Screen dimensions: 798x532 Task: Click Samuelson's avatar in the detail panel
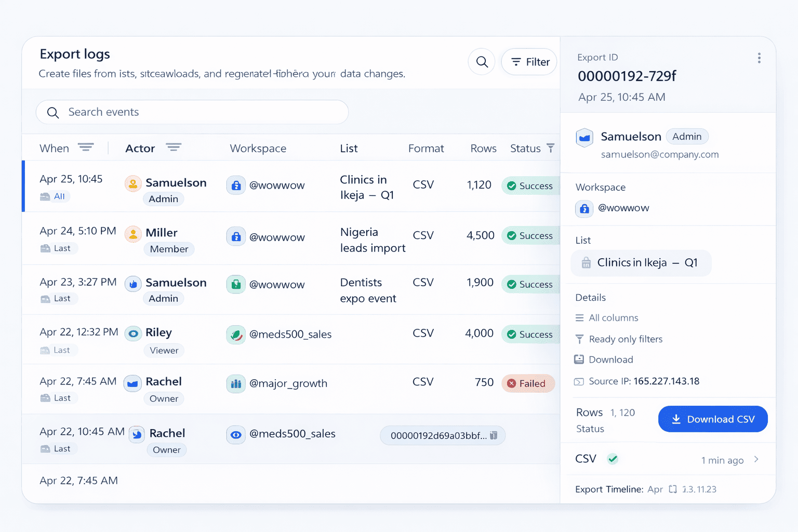pyautogui.click(x=584, y=138)
